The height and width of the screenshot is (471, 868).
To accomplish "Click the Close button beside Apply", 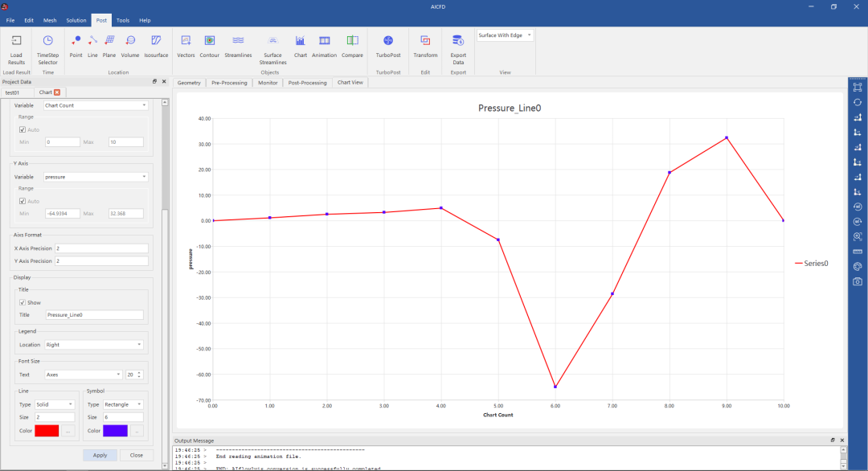I will pyautogui.click(x=136, y=455).
